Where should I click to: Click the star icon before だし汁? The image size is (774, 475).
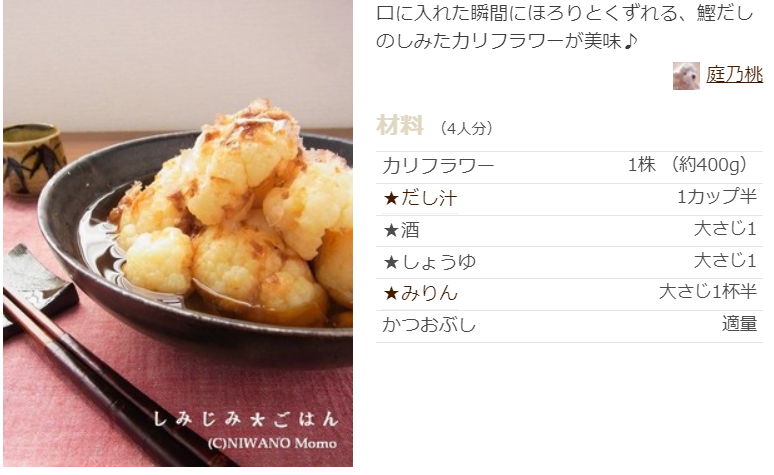point(391,199)
